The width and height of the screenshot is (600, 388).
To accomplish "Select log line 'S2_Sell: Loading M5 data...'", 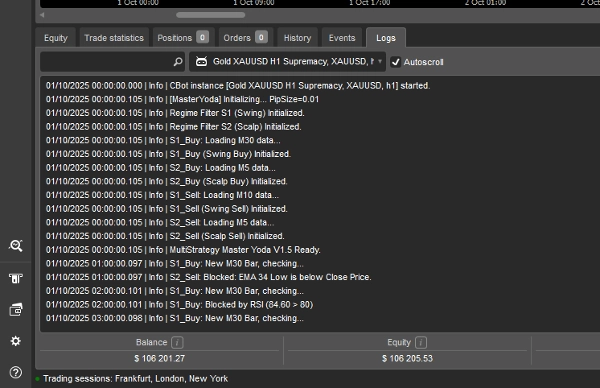I will pos(160,223).
